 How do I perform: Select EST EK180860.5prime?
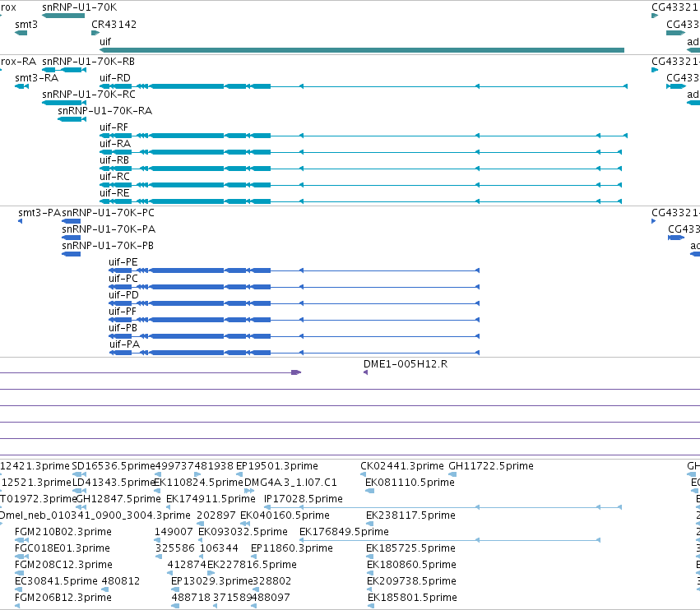click(x=370, y=573)
